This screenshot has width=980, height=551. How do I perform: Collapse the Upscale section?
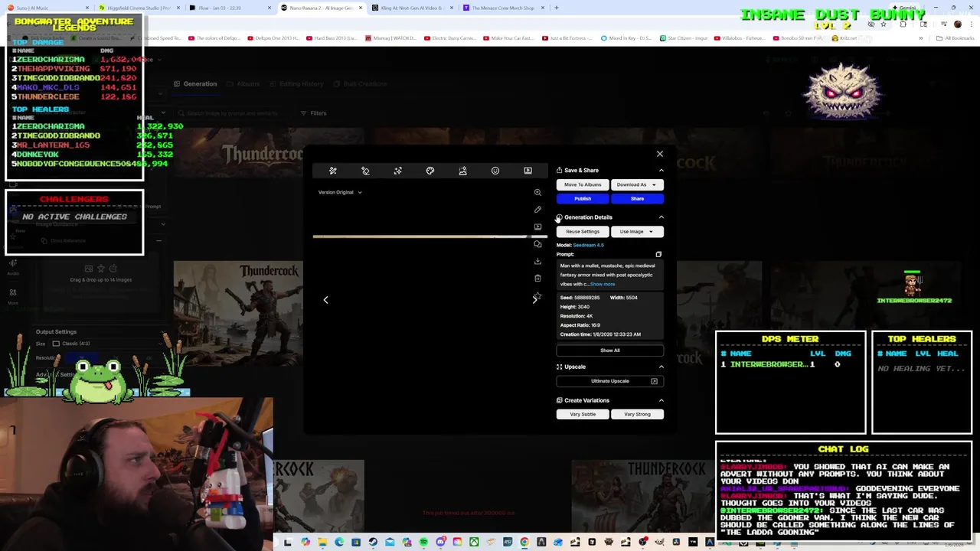coord(661,367)
